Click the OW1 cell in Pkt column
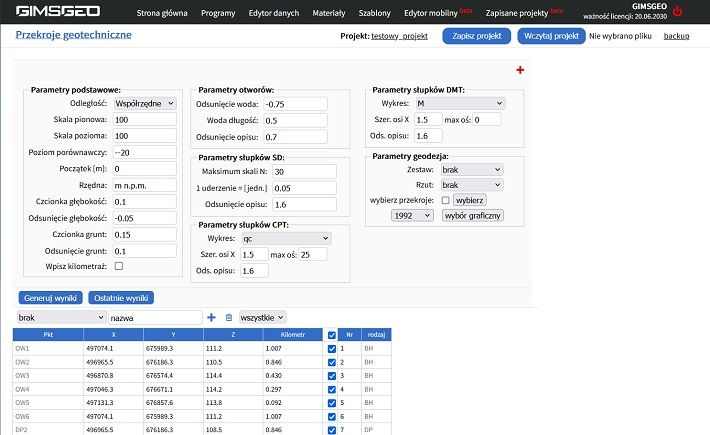The image size is (710, 435). tap(48, 349)
